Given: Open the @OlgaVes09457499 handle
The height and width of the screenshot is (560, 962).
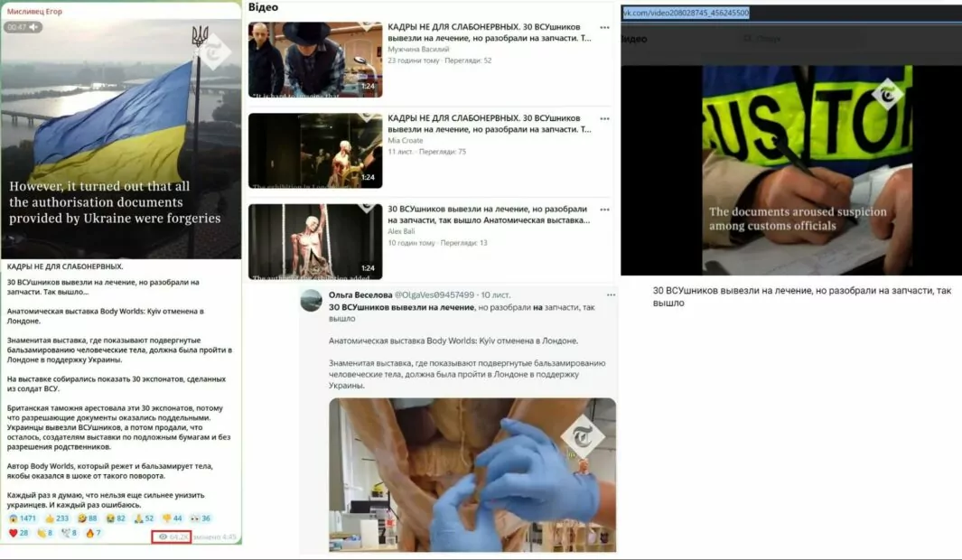Looking at the screenshot, I should pyautogui.click(x=434, y=295).
